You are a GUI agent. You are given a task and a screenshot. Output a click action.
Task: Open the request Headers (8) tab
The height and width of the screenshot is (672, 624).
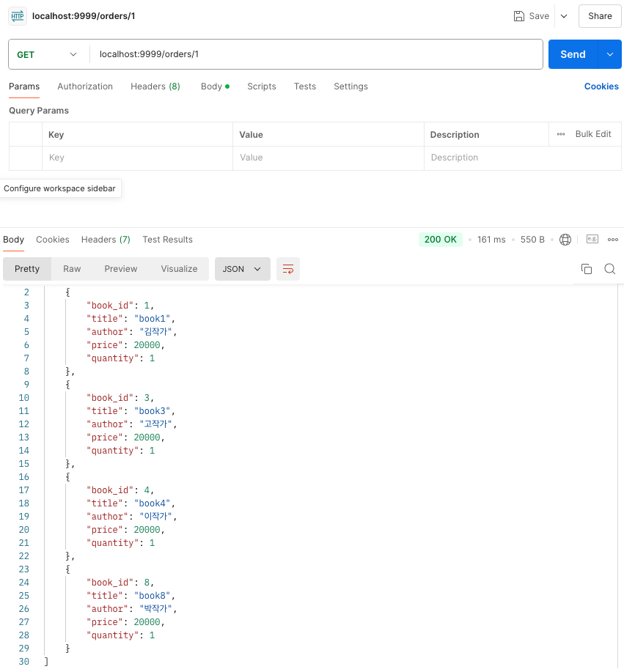coord(155,86)
